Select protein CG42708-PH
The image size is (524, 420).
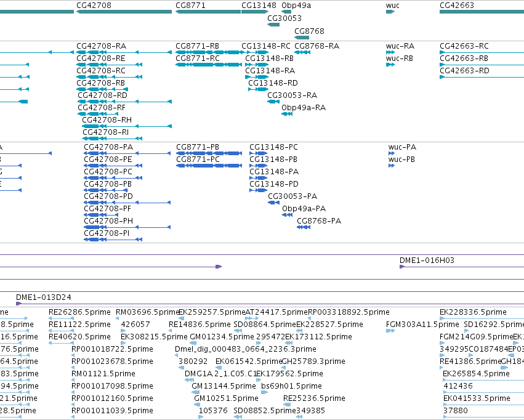(x=127, y=227)
